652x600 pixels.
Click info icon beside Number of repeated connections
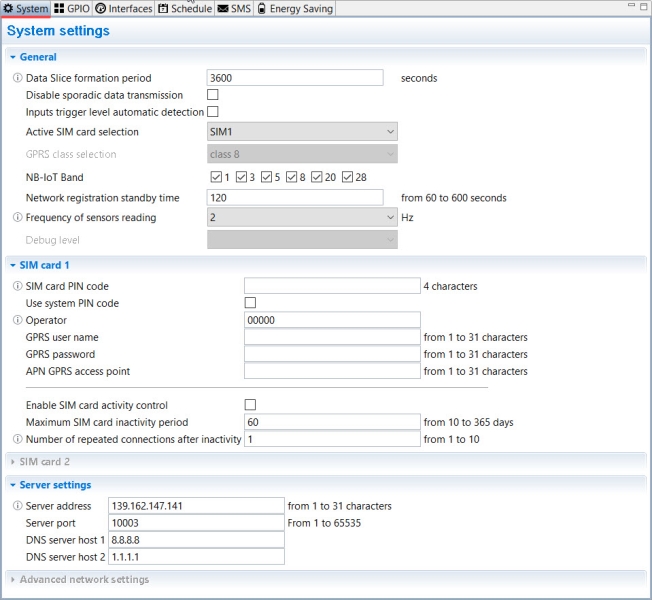tap(17, 439)
